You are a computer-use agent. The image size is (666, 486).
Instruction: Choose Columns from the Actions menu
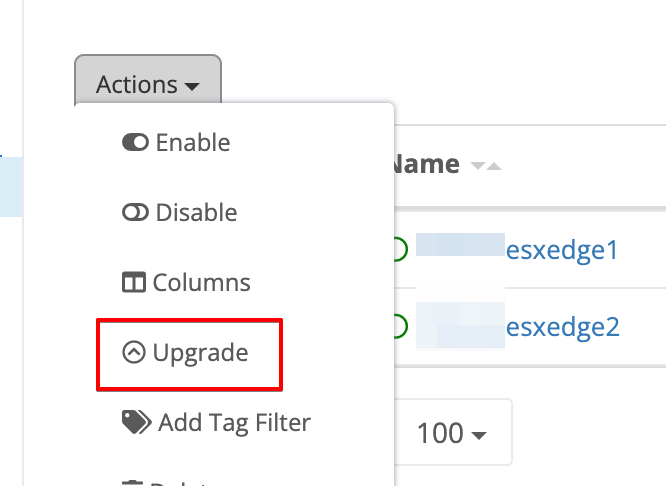point(201,283)
